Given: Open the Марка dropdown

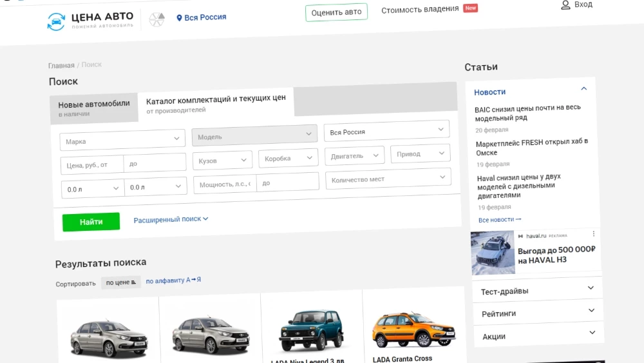Looking at the screenshot, I should pos(122,140).
